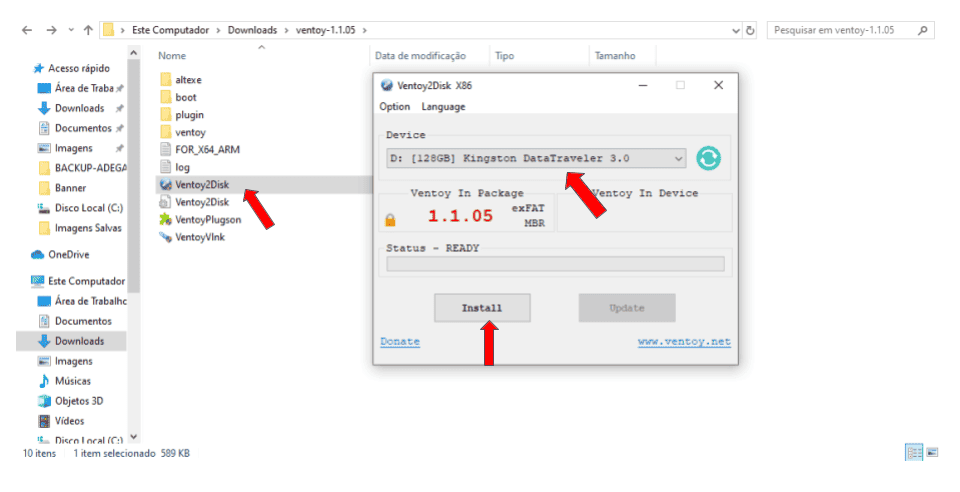The height and width of the screenshot is (492, 960).
Task: Select the plugin folder icon
Action: click(x=165, y=114)
